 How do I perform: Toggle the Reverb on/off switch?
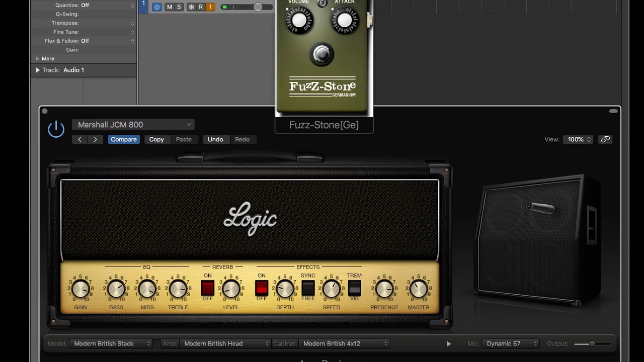(208, 288)
